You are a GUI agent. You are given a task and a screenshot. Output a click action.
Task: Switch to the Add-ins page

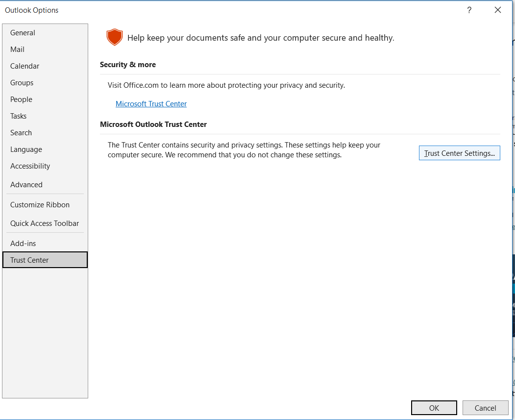pos(45,244)
